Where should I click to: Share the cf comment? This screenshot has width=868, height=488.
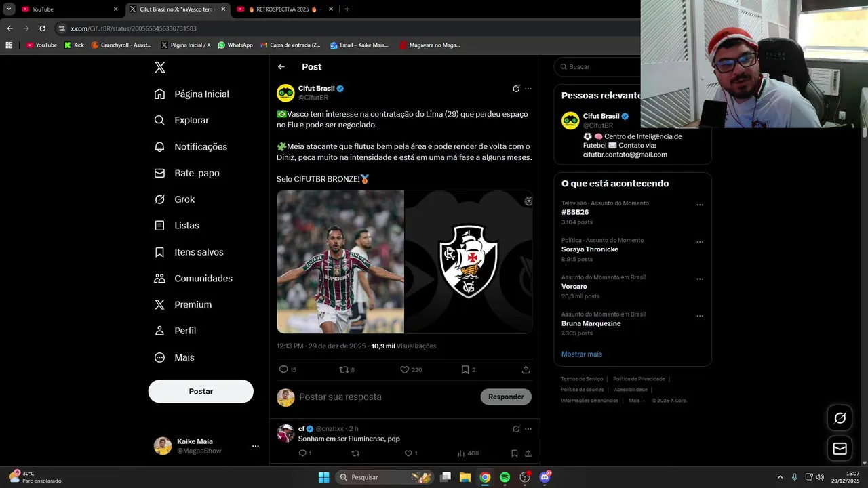pos(528,453)
